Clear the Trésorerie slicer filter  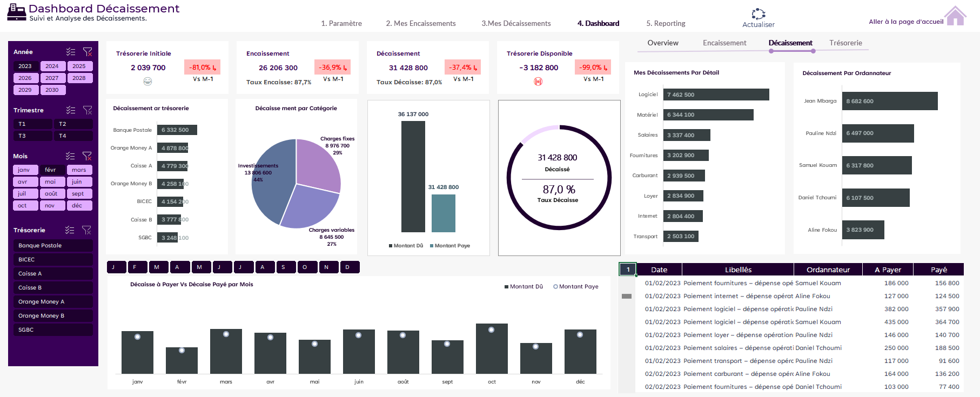[x=86, y=230]
